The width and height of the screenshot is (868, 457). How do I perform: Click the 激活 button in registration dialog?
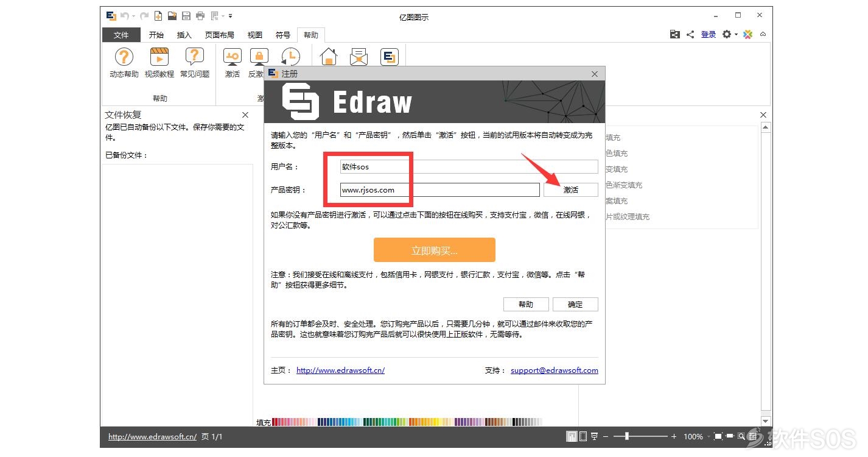tap(571, 190)
